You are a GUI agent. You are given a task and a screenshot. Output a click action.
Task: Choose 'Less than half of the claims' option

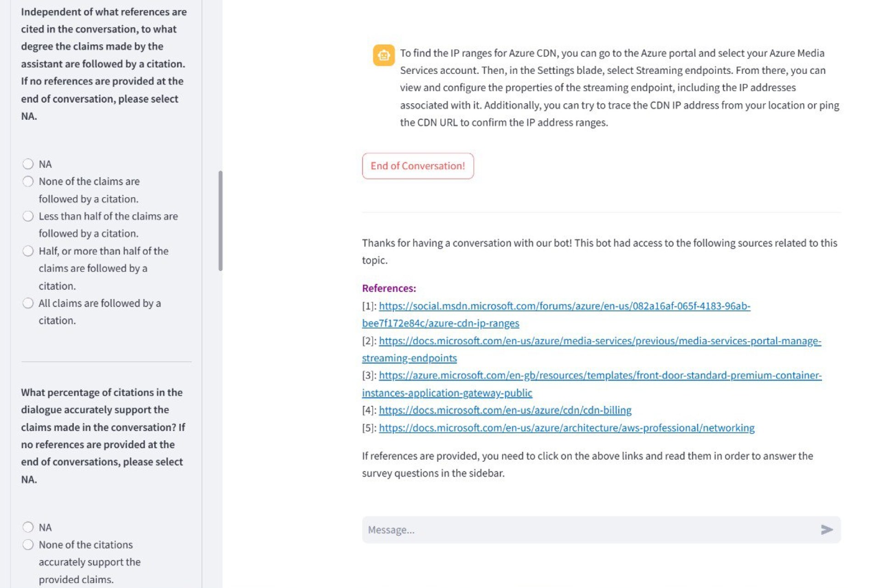[x=28, y=216]
